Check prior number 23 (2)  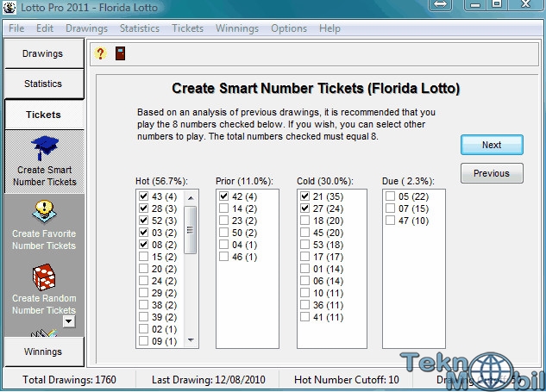224,221
